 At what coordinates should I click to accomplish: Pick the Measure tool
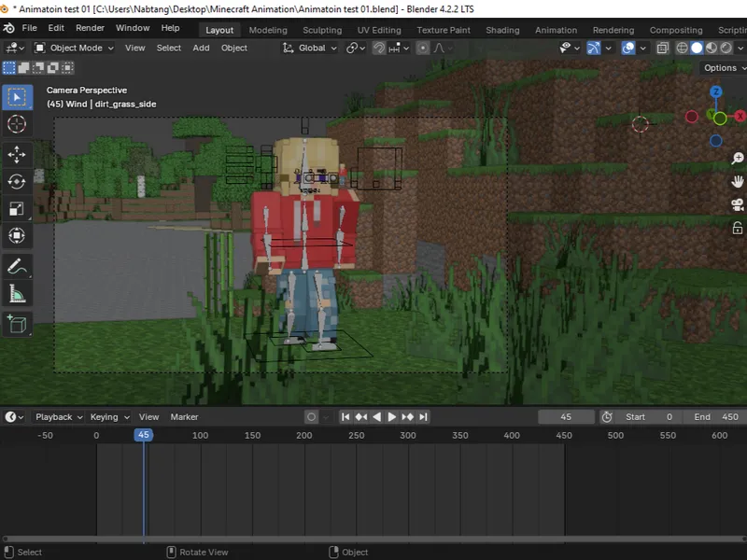click(17, 294)
